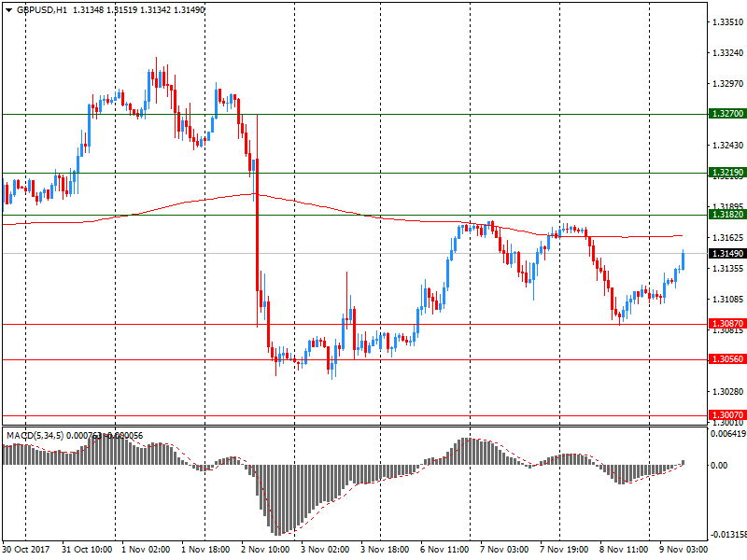Click the 1 Nov 02:00 time label
This screenshot has height=560, width=747.
coord(146,550)
